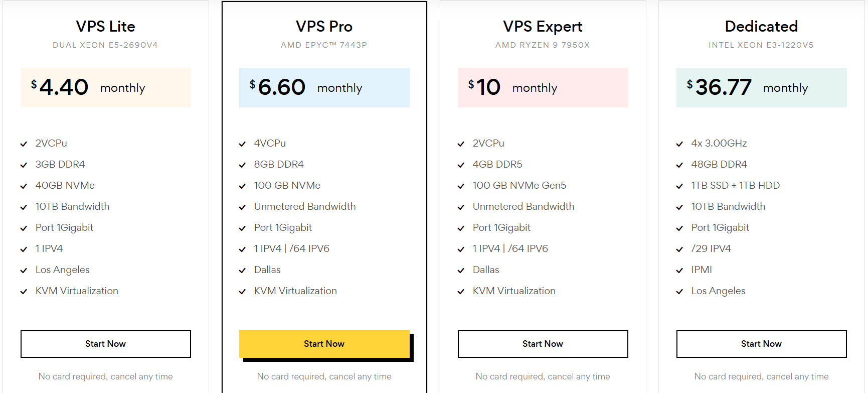Click the VPS Pro plan title
Screen dimensions: 868x393
324,26
